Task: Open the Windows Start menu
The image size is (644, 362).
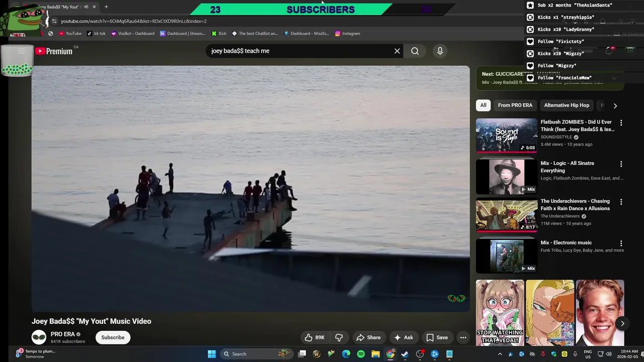Action: pyautogui.click(x=212, y=354)
